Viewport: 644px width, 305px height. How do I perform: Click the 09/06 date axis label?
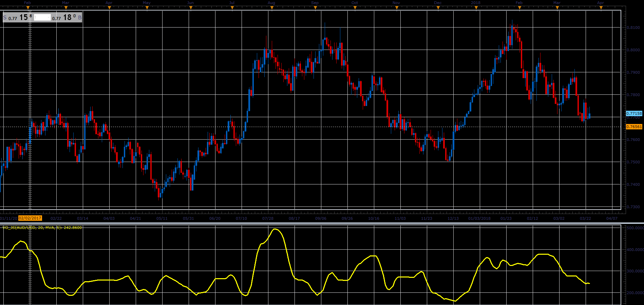321,218
